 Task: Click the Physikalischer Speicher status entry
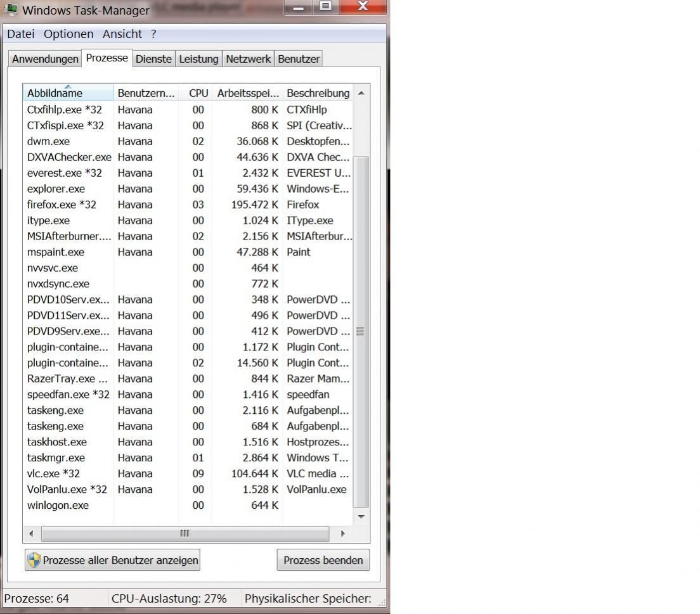click(x=308, y=598)
